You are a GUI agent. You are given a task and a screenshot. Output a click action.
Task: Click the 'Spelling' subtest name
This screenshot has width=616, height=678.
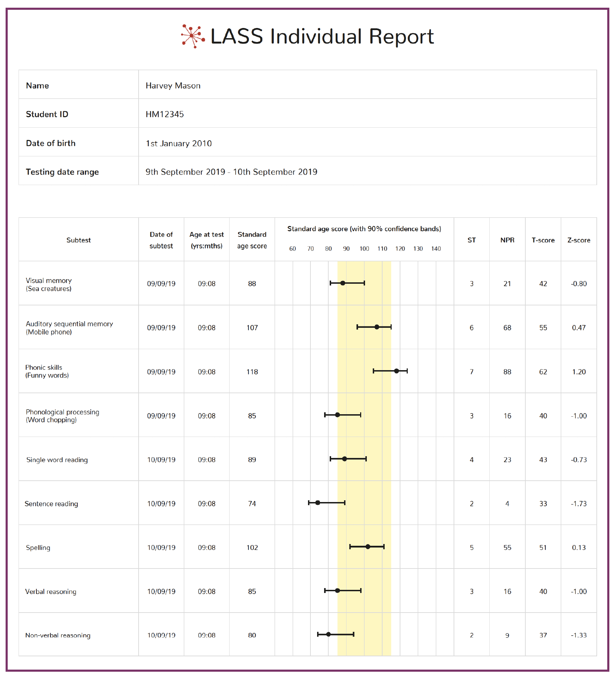coord(38,548)
